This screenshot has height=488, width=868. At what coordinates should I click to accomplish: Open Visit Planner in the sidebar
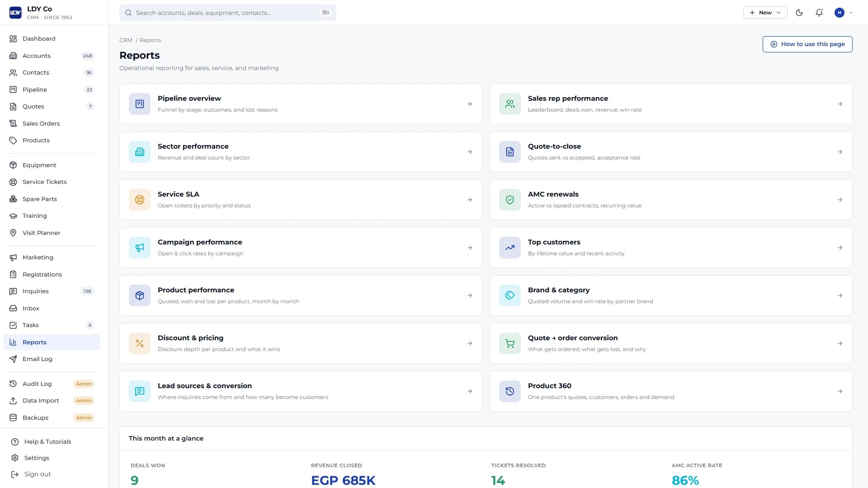[x=52, y=233]
